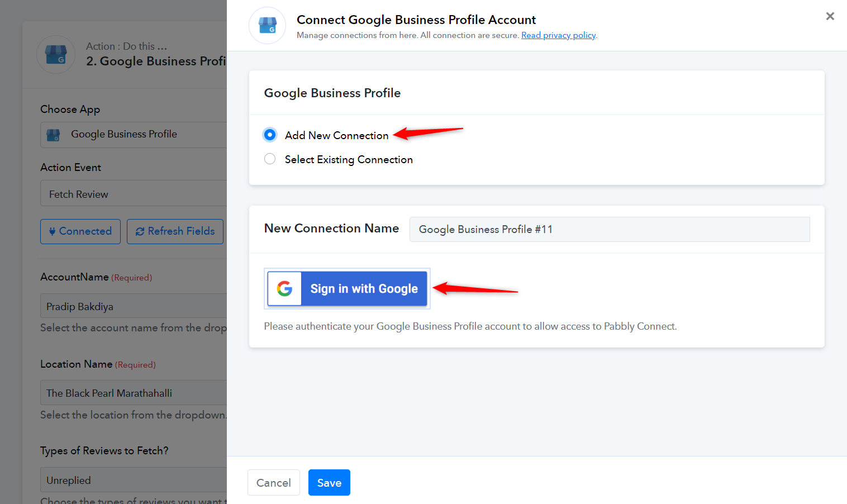Screen dimensions: 847x504
Task: Click the Google Business Profile logo in dialog header
Action: point(267,25)
